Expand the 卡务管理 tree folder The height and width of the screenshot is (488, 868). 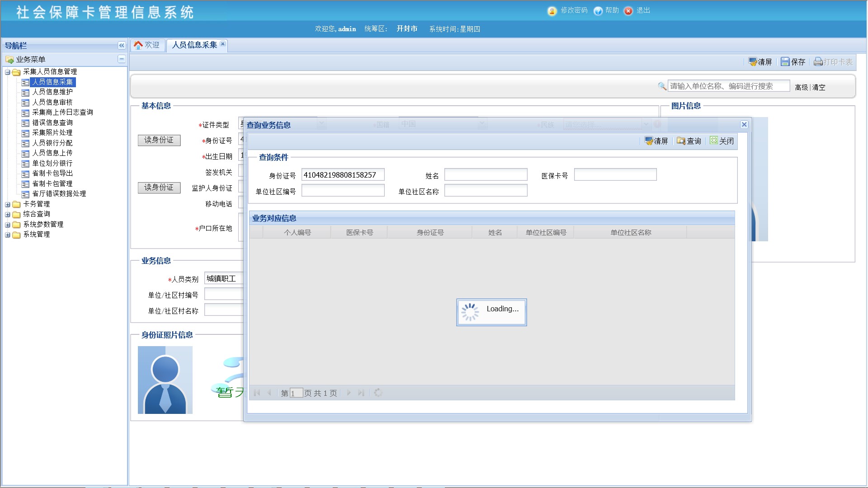pos(7,205)
